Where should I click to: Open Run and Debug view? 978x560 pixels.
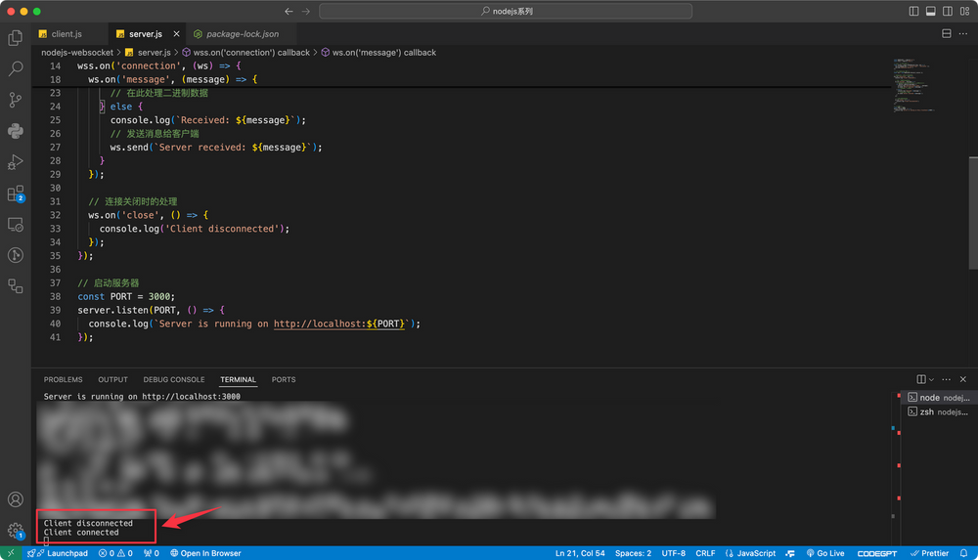coord(16,162)
